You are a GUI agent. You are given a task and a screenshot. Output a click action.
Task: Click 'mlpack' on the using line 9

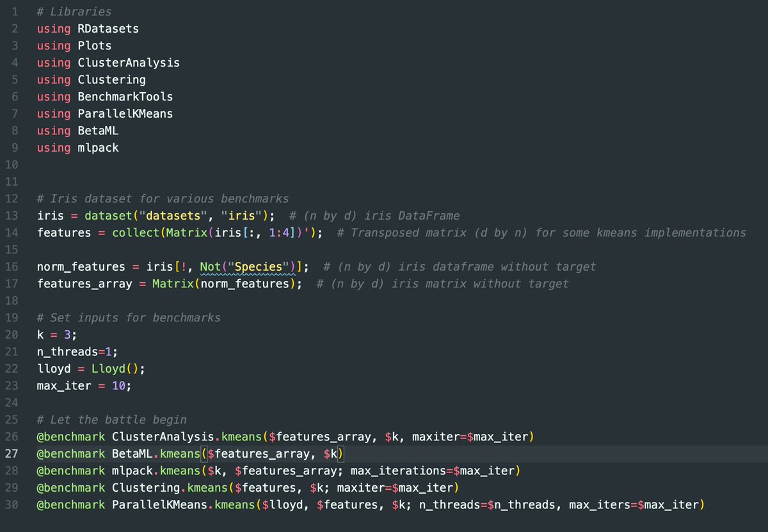[x=98, y=148]
